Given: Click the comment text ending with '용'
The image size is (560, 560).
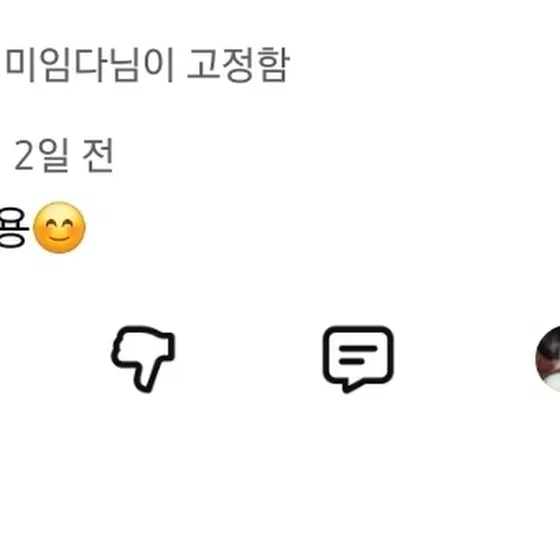Looking at the screenshot, I should (x=14, y=228).
